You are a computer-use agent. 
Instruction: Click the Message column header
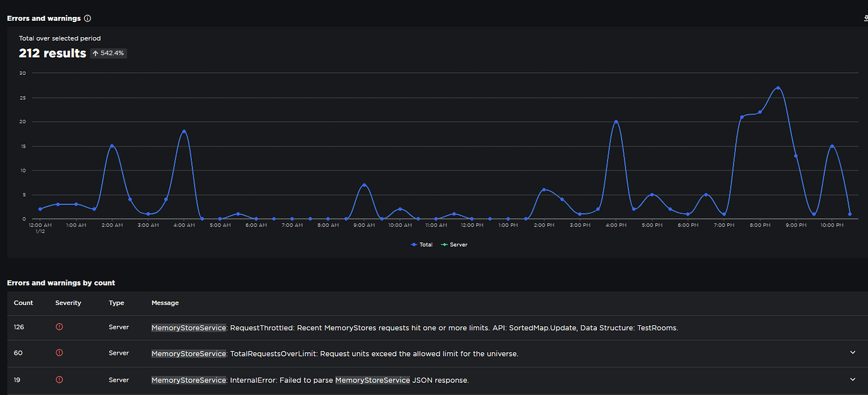tap(165, 303)
